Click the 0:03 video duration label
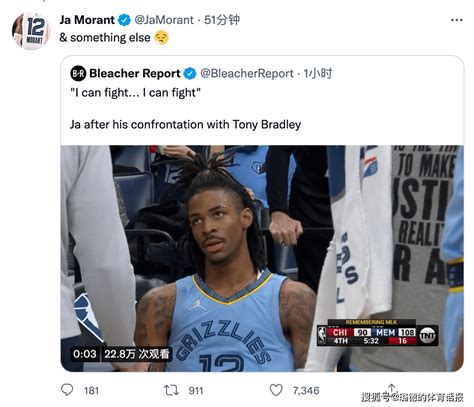Screen dimensions: 474x407 (x=85, y=354)
